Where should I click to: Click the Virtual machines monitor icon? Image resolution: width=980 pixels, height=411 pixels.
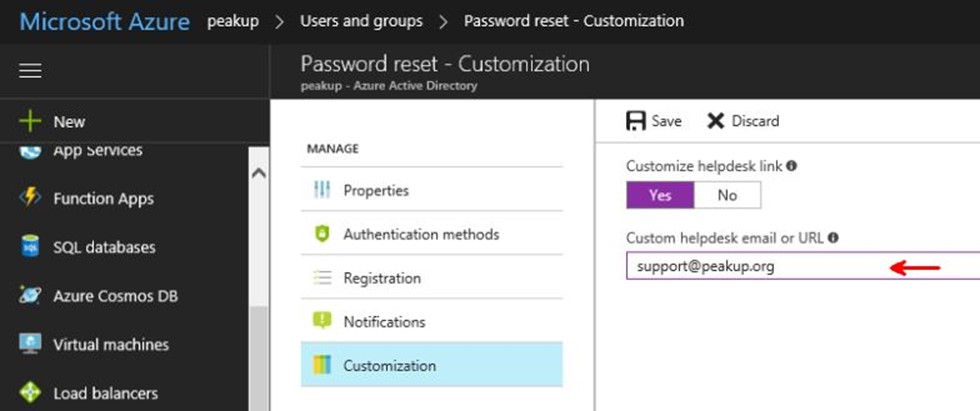click(x=30, y=344)
